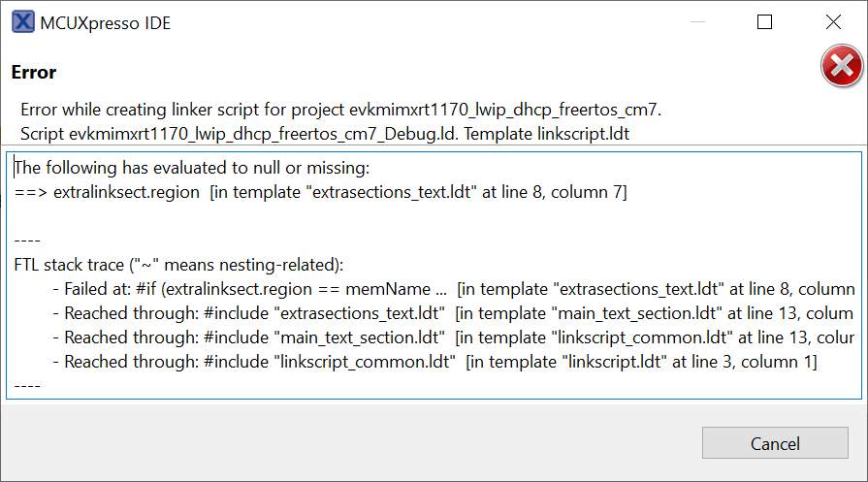Viewport: 868px width, 482px height.
Task: Close the error dialog with the X
Action: point(832,22)
